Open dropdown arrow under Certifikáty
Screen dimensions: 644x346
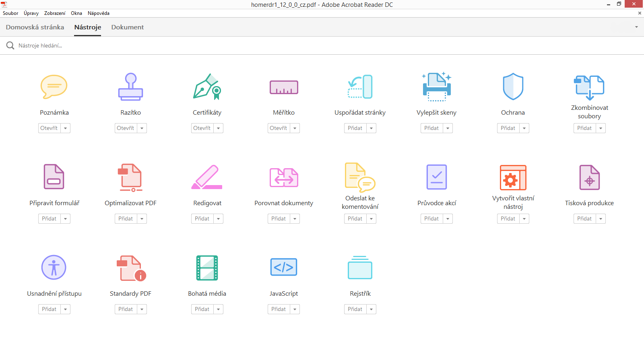click(219, 128)
